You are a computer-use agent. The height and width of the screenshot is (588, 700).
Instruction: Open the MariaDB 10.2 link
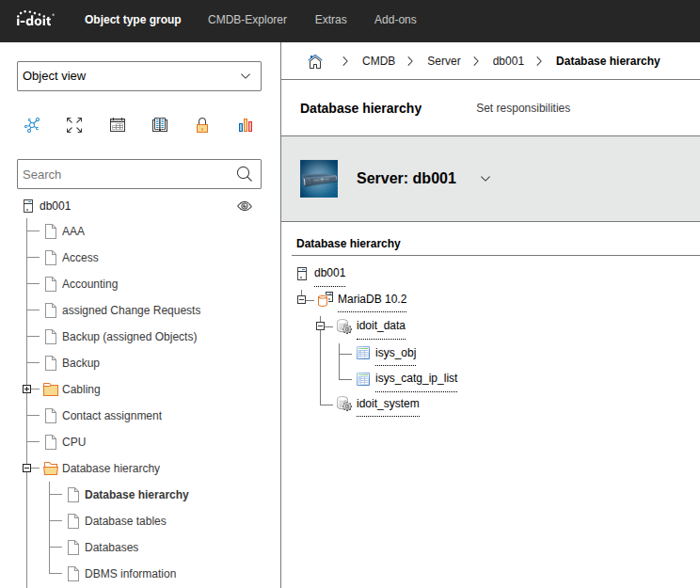click(373, 299)
